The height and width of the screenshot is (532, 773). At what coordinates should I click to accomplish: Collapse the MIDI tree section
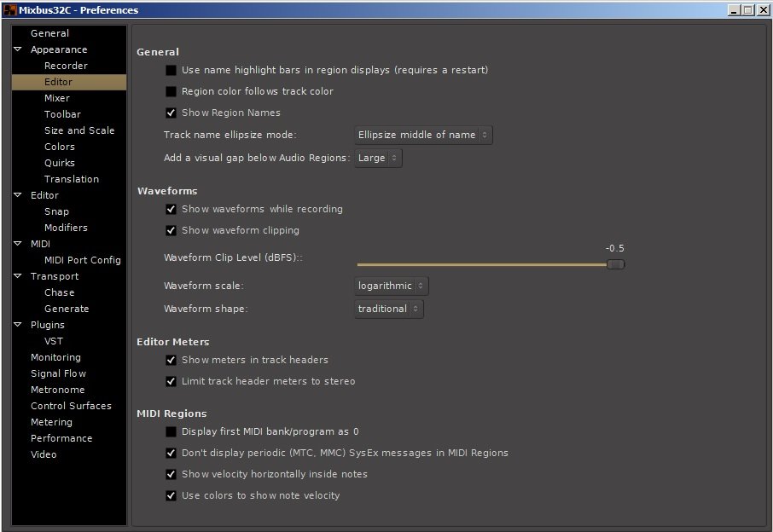[x=18, y=243]
